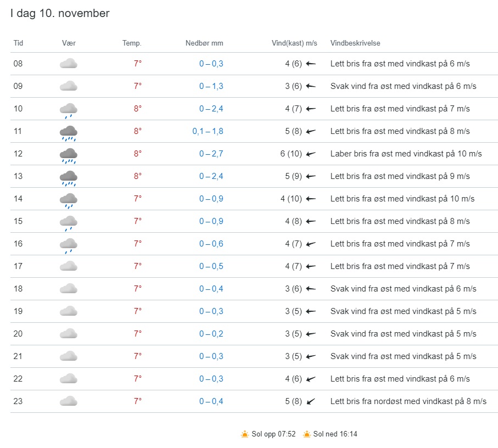The width and height of the screenshot is (498, 448).
Task: Click the wind arrow for hour 09
Action: [x=311, y=86]
